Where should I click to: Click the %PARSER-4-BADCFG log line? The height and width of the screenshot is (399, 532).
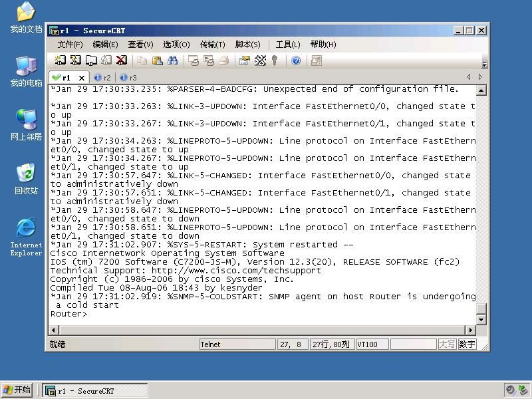tap(255, 89)
